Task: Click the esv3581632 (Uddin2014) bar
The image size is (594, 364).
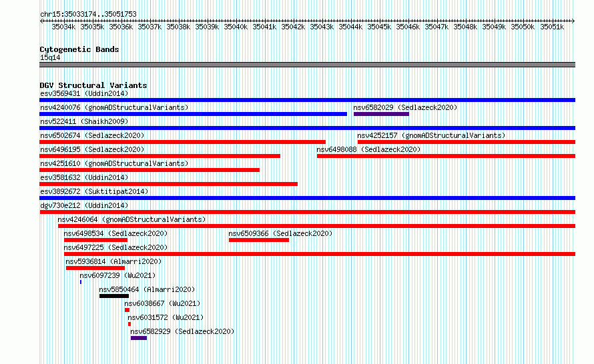Action: point(169,184)
